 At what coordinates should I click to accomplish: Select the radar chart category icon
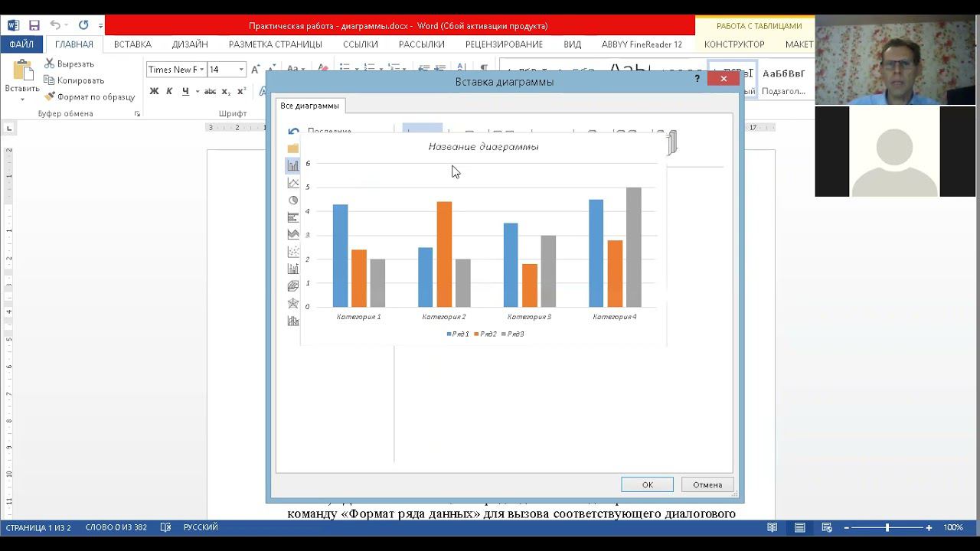pyautogui.click(x=293, y=304)
